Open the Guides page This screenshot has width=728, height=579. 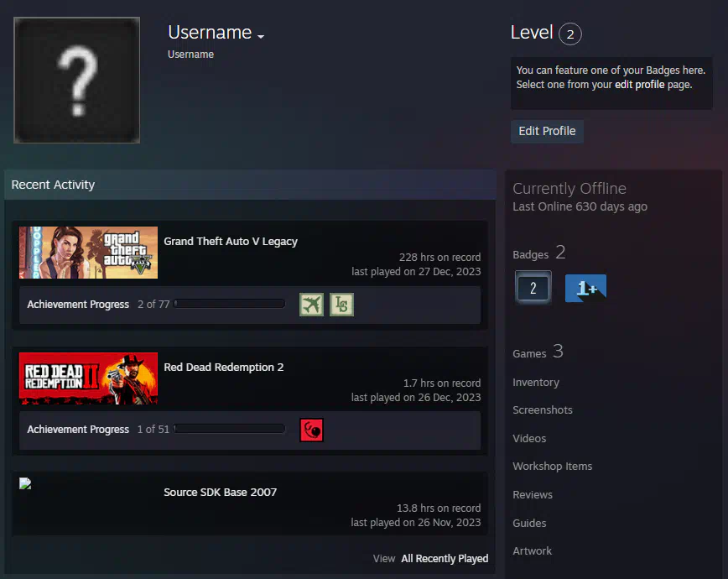(529, 524)
